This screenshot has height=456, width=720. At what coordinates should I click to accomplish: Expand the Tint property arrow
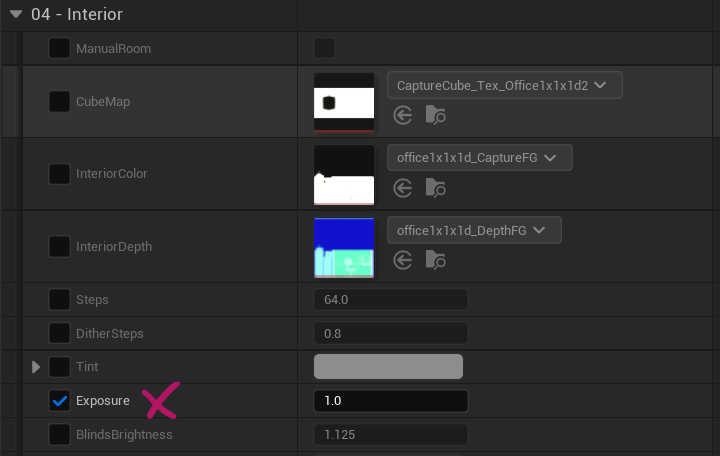[37, 367]
